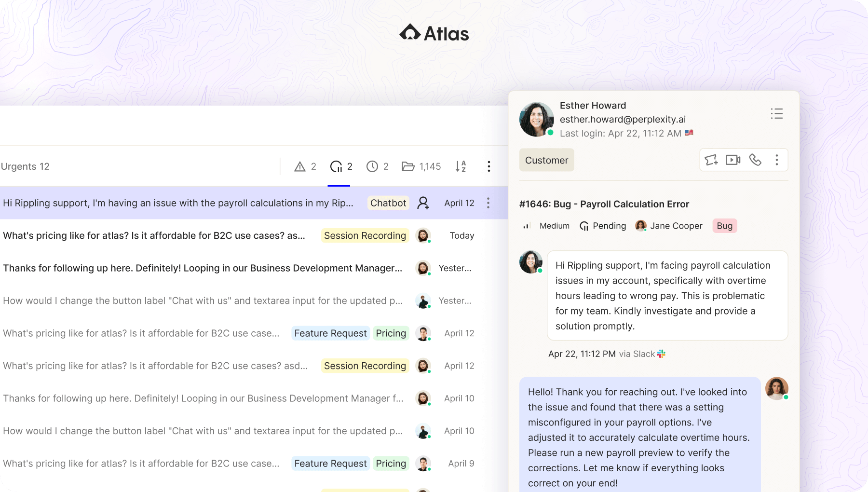Open the snoozed clock filter showing 2
This screenshot has width=868, height=492.
click(x=377, y=166)
